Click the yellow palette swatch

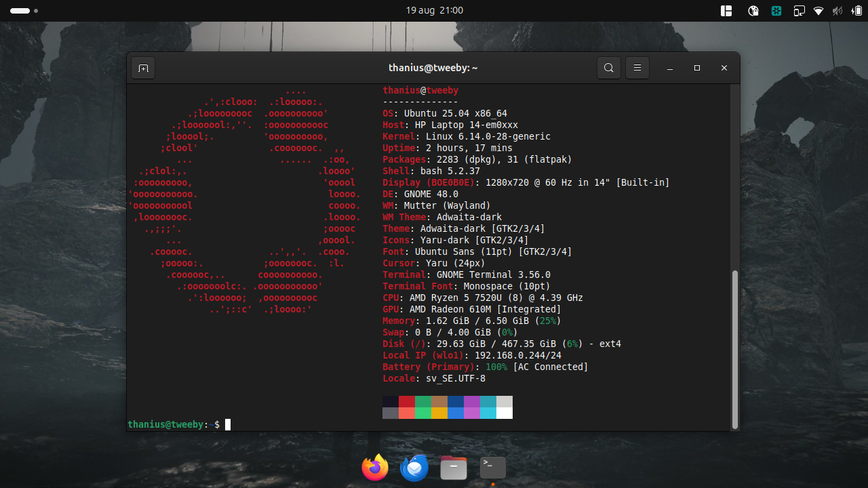click(439, 413)
